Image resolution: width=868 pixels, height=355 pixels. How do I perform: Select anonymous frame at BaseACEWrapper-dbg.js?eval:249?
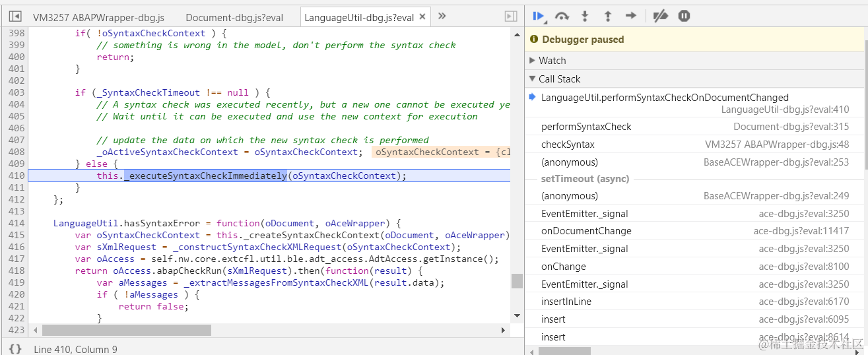point(696,196)
